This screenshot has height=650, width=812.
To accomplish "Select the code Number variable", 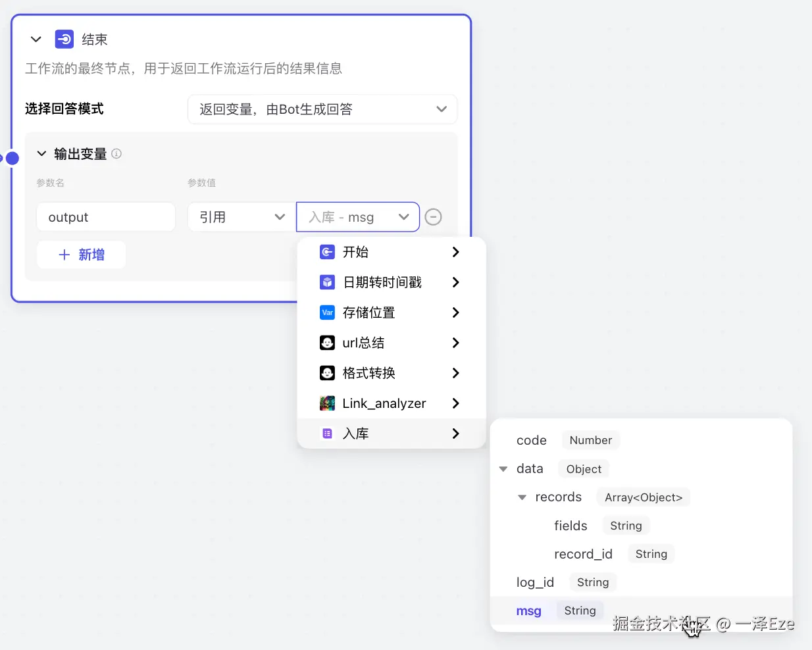I will (641, 440).
